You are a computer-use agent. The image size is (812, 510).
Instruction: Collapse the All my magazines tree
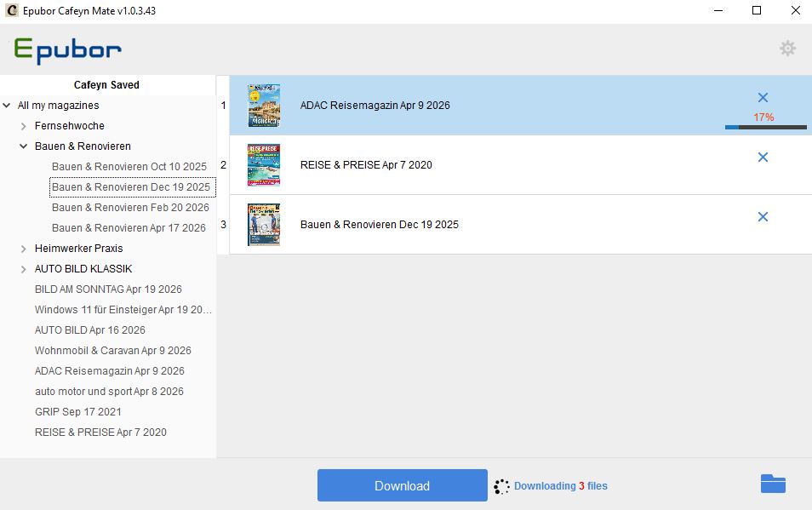(x=7, y=106)
